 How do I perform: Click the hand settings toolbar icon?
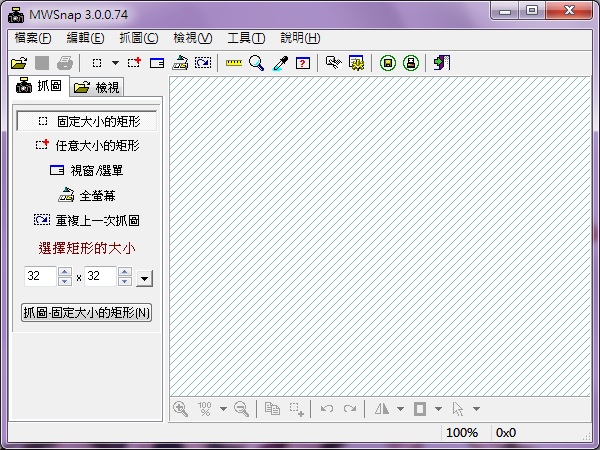click(333, 62)
